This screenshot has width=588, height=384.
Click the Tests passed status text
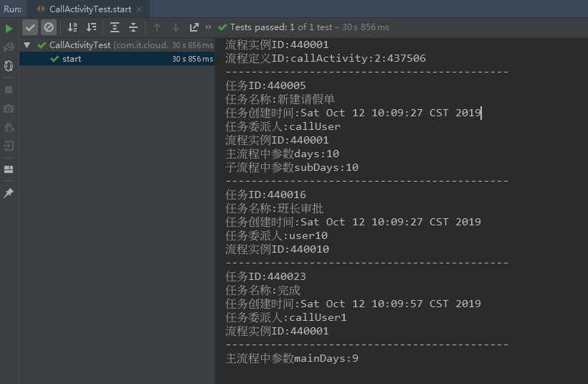309,27
